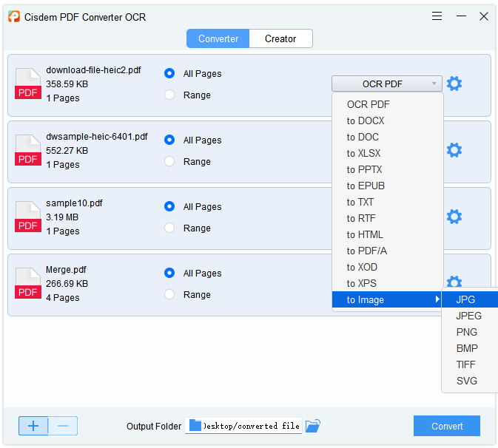The height and width of the screenshot is (448, 498).
Task: Open settings gear for download-file-heic2.pdf
Action: tap(454, 84)
